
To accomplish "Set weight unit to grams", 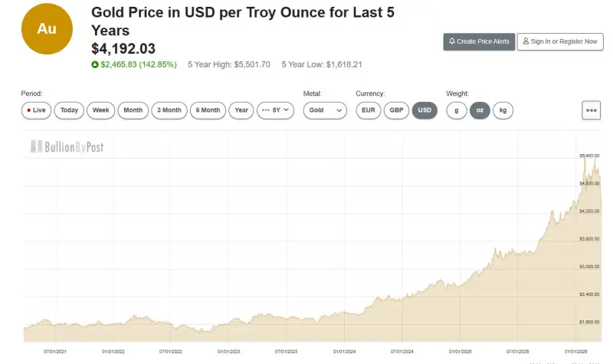I will tap(457, 110).
